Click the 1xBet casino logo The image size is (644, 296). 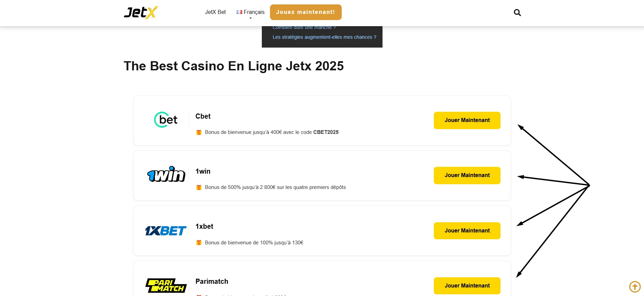tap(166, 230)
